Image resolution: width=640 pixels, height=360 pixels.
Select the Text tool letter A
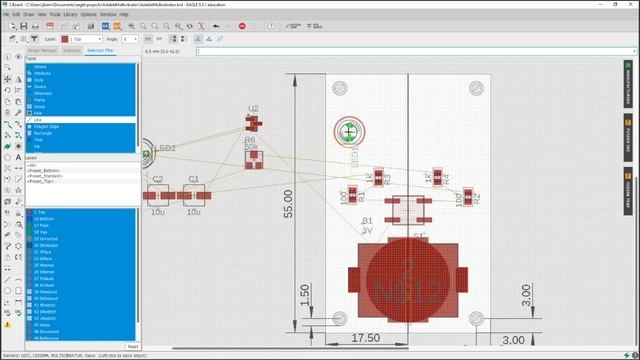click(18, 157)
